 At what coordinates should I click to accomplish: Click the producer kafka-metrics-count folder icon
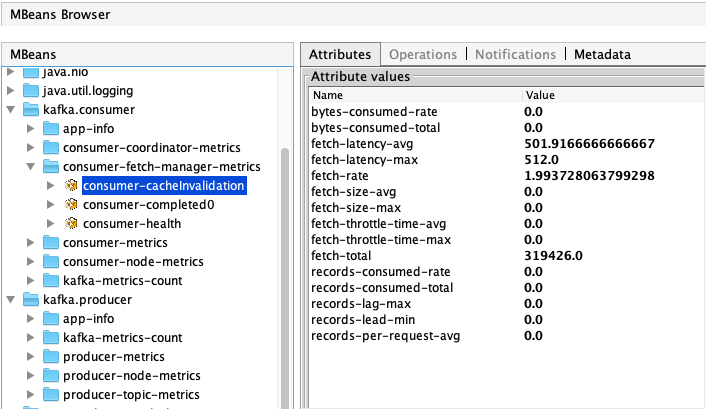[51, 337]
